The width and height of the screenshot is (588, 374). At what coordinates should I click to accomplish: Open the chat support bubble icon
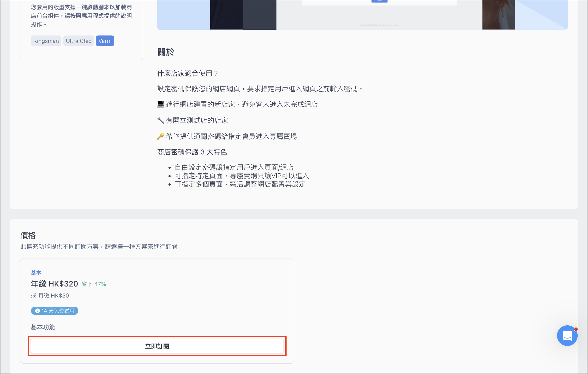click(x=567, y=335)
